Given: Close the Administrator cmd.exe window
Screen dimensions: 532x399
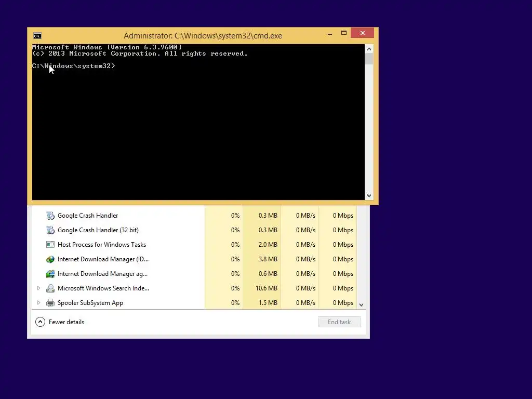Looking at the screenshot, I should 362,33.
